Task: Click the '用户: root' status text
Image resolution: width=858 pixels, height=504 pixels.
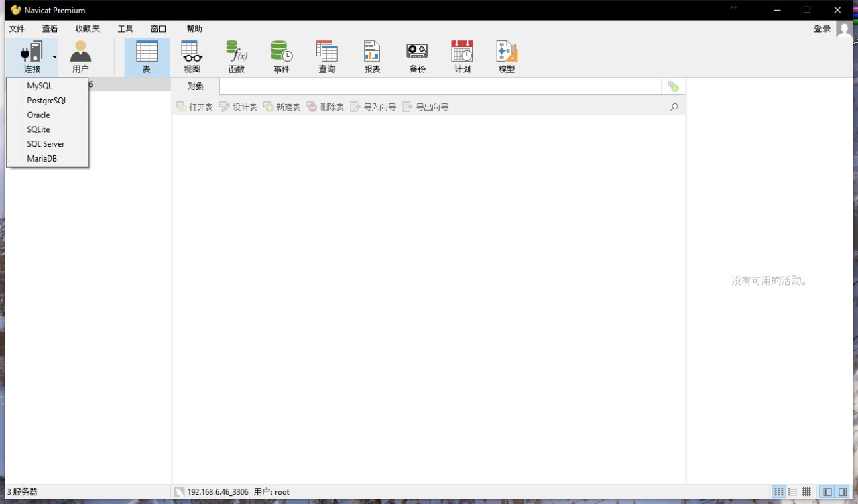Action: [271, 492]
